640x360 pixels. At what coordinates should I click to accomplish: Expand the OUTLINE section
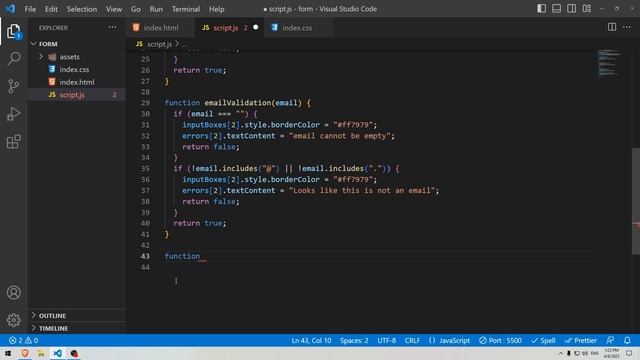pos(77,316)
